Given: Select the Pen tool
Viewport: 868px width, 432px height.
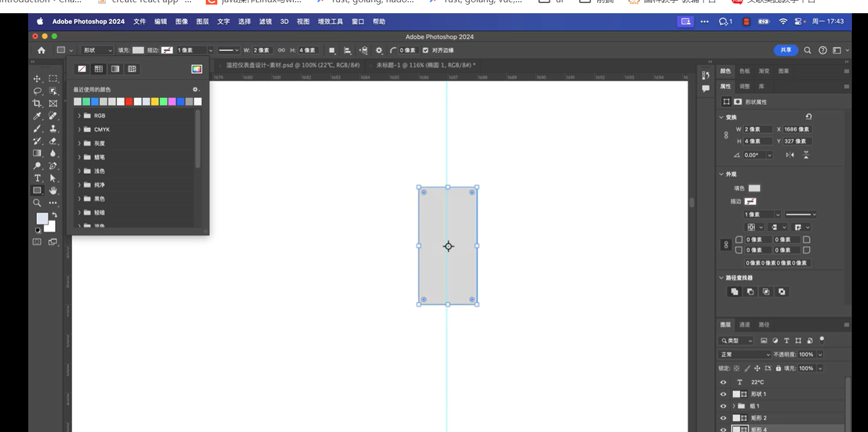Looking at the screenshot, I should (53, 166).
